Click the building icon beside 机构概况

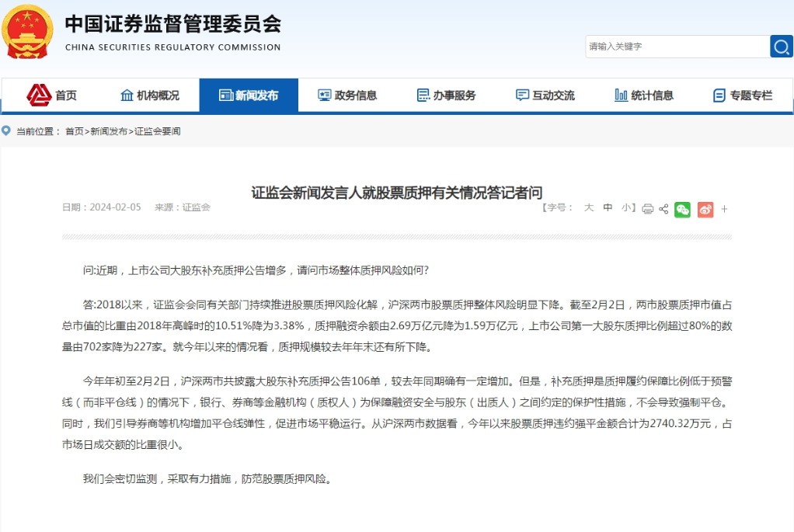(127, 96)
